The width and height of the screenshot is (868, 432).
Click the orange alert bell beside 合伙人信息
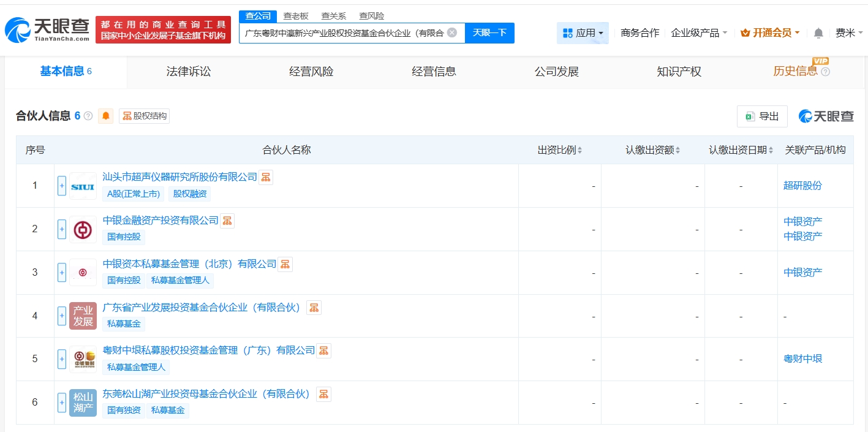(x=106, y=116)
